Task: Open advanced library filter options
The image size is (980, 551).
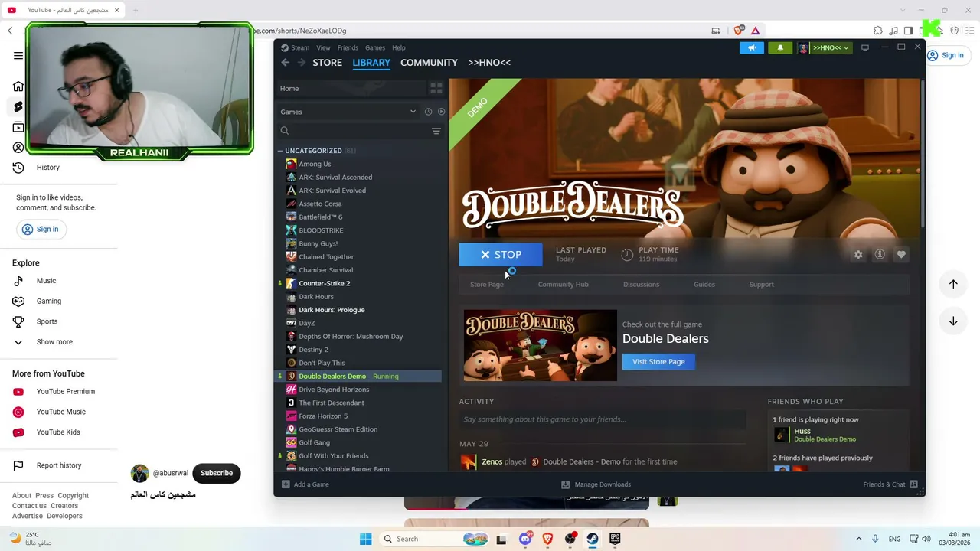Action: [x=436, y=131]
